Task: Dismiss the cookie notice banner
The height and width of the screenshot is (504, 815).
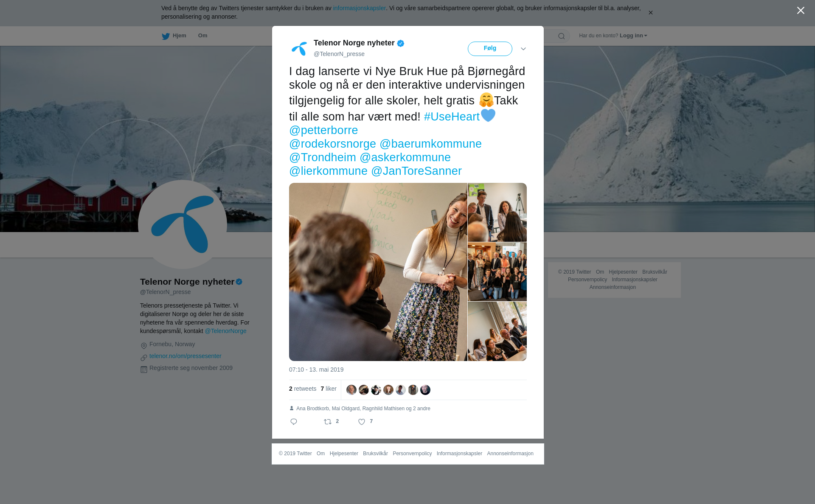Action: coord(650,13)
